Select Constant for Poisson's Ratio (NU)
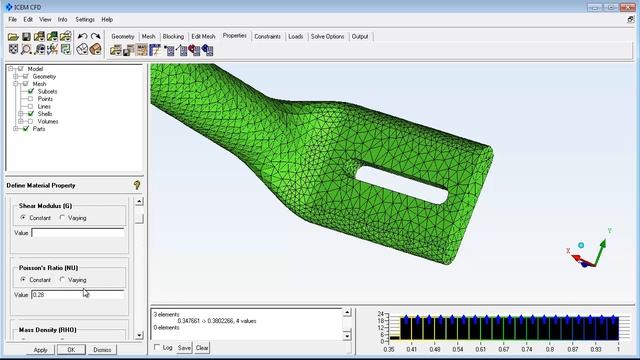The height and width of the screenshot is (360, 640). pos(23,280)
